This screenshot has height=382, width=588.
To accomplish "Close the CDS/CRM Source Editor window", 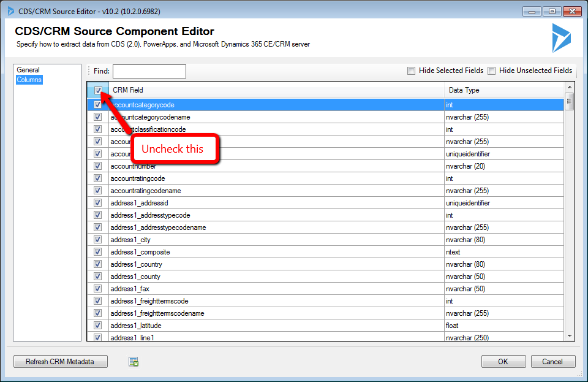I will [572, 11].
